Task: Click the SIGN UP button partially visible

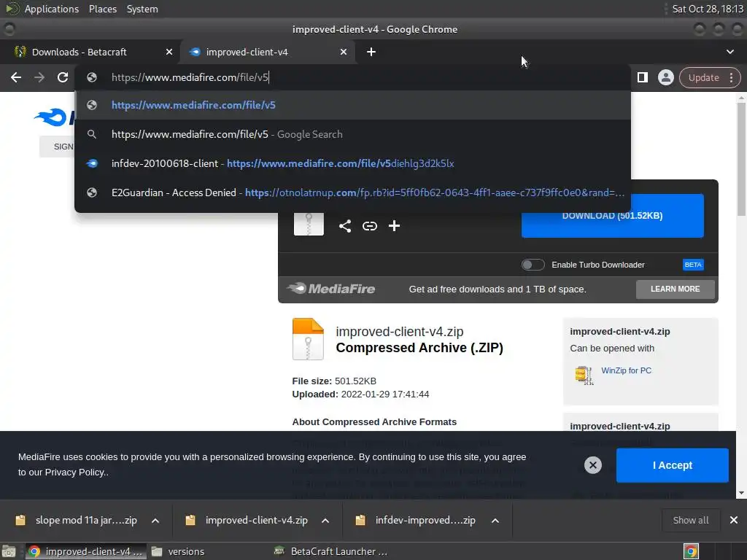Action: 57,147
